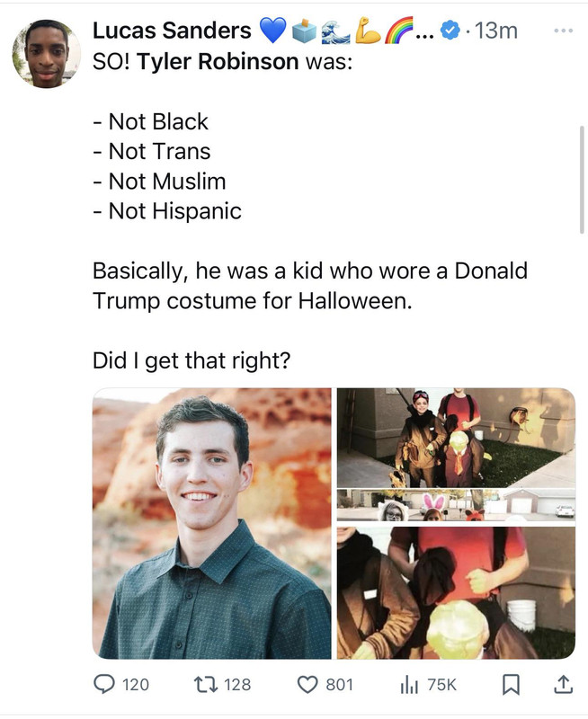Like the post with the heart icon
The height and width of the screenshot is (719, 588).
[x=307, y=685]
